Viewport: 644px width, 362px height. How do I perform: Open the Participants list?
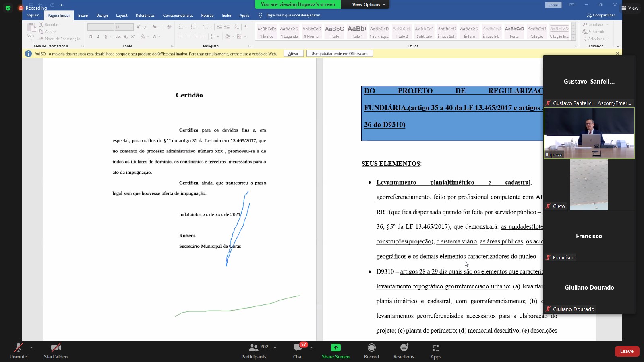254,348
